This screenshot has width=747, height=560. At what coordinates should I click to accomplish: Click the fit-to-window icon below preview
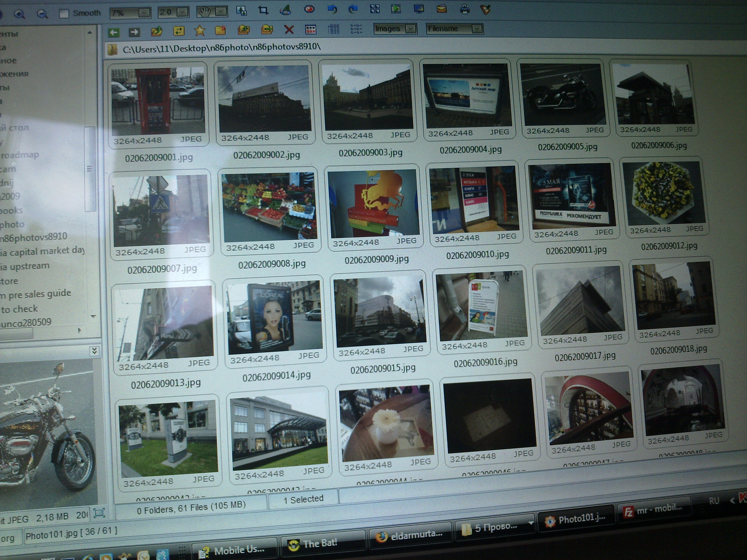coord(99,513)
